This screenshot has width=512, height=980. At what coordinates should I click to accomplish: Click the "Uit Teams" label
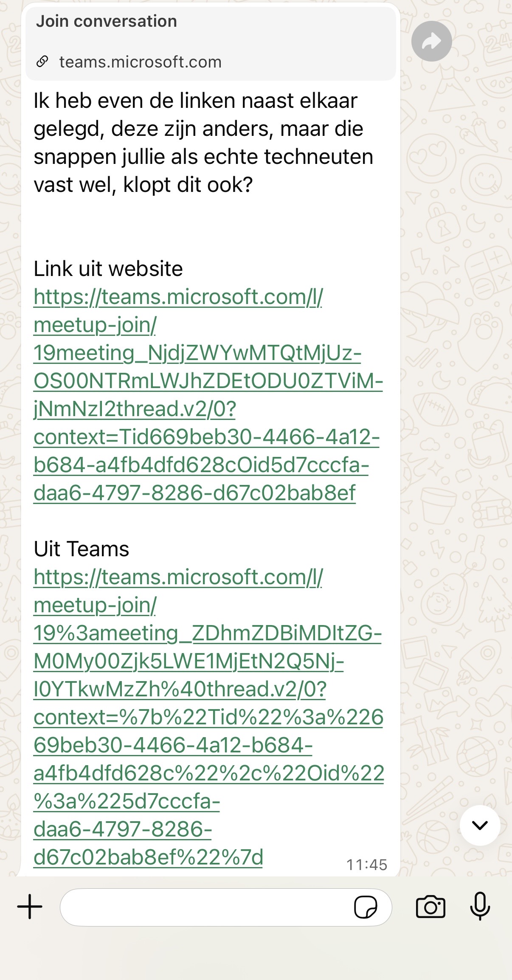pos(82,549)
